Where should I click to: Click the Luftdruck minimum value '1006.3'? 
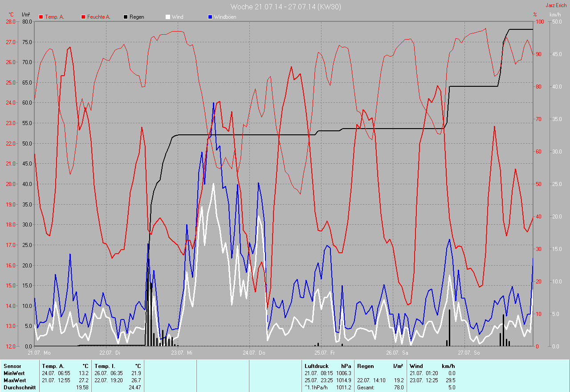pyautogui.click(x=343, y=373)
